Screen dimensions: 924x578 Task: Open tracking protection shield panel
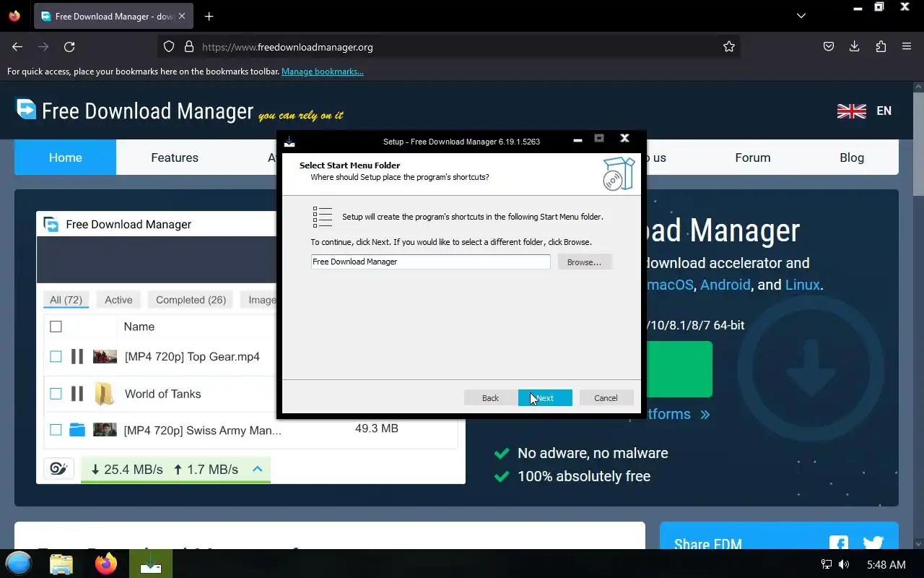coord(169,47)
